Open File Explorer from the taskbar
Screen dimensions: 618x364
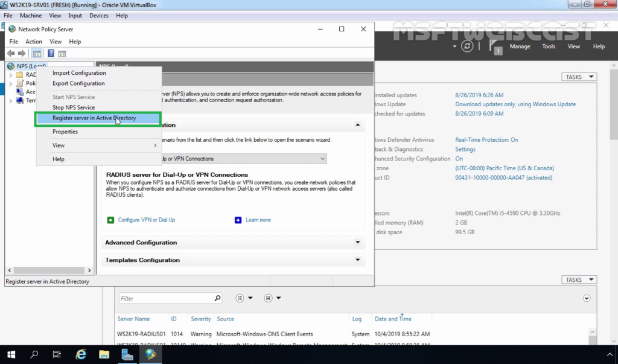tap(104, 354)
